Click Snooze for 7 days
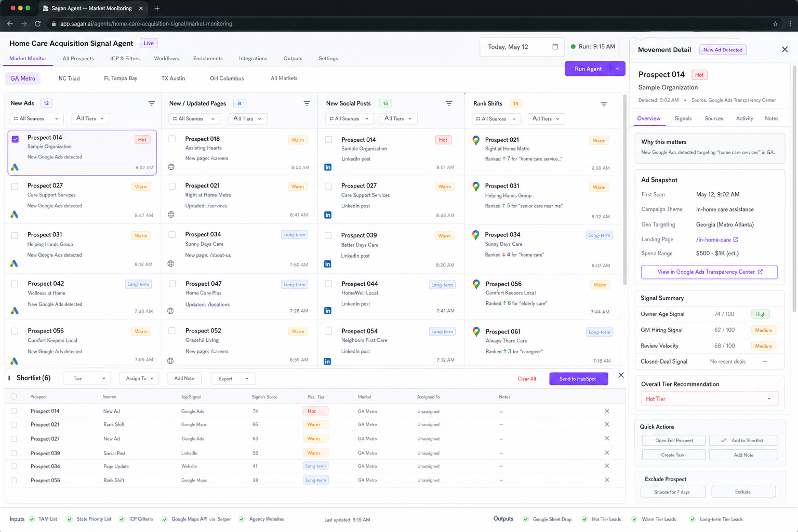This screenshot has height=532, width=798. click(673, 491)
